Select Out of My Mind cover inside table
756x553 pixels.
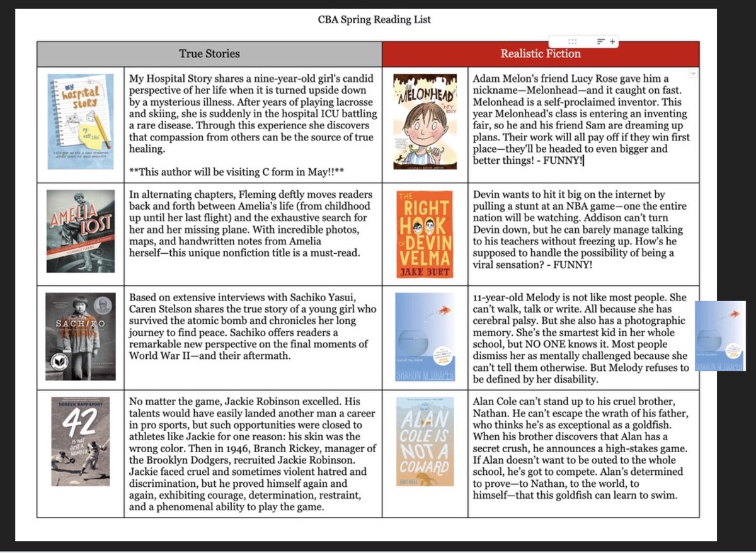coord(425,337)
